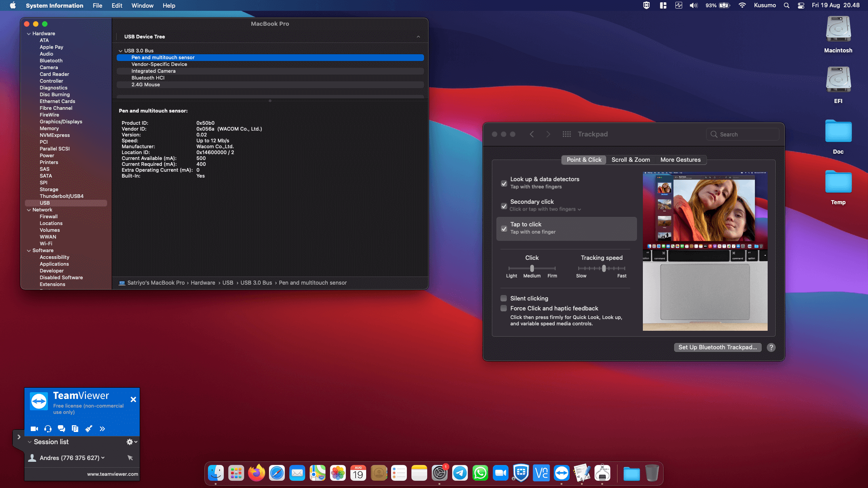Uncheck Look up & data detectors
This screenshot has height=488, width=868.
click(504, 183)
